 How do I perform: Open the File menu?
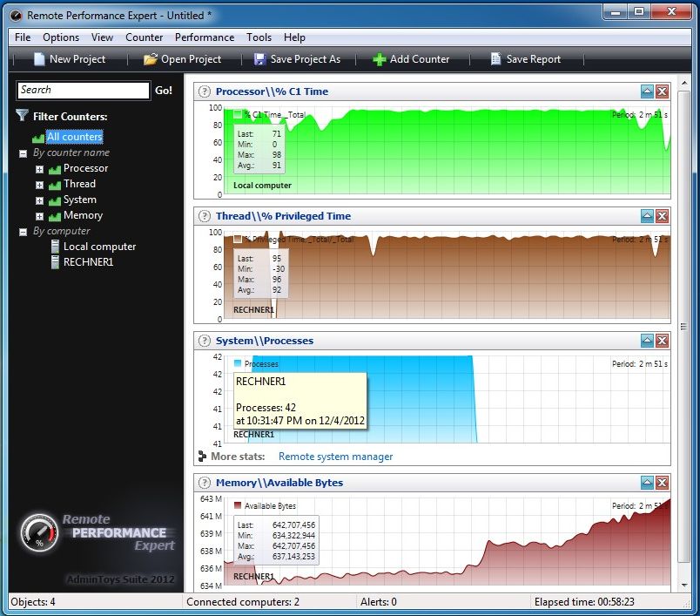[23, 37]
